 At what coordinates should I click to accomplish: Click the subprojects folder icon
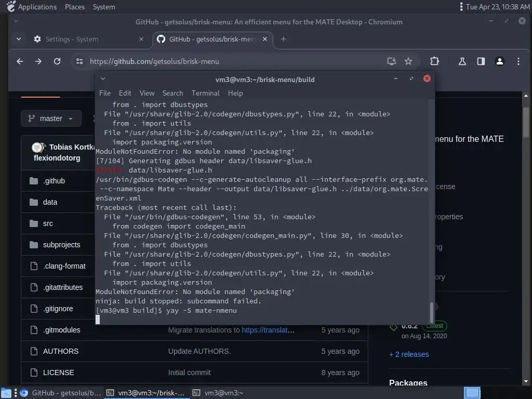tap(34, 245)
